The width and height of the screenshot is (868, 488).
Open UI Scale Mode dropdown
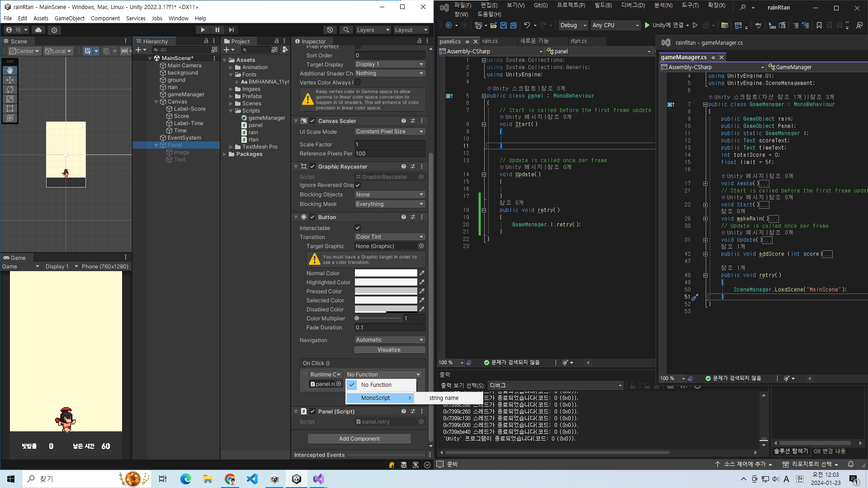tap(390, 131)
